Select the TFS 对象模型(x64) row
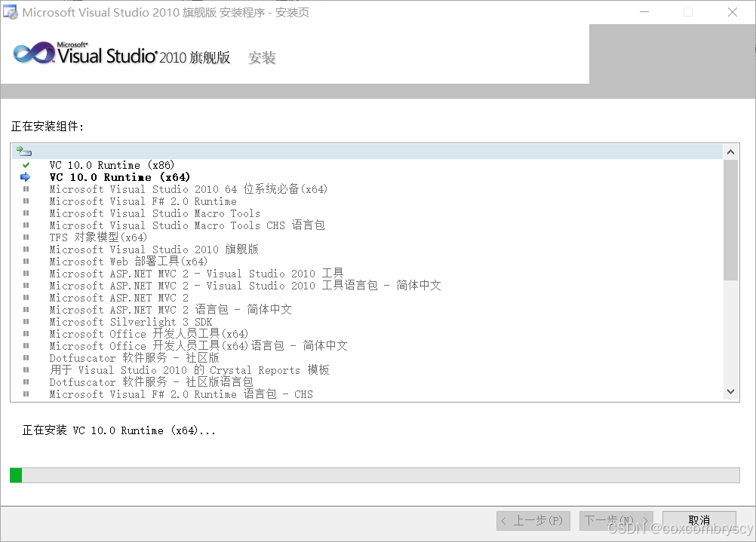Image resolution: width=756 pixels, height=542 pixels. tap(98, 237)
